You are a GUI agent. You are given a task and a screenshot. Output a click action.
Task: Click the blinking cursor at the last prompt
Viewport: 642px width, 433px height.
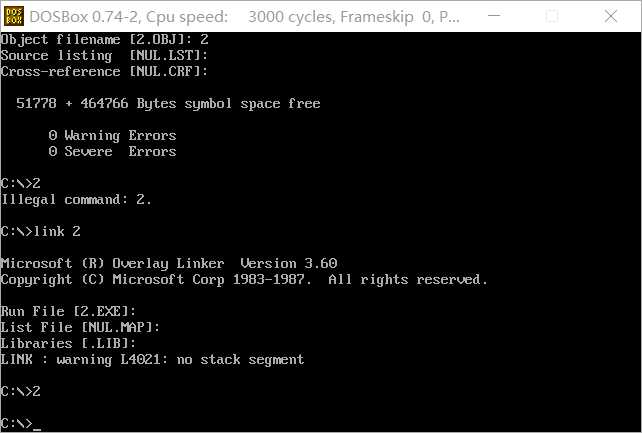click(37, 425)
